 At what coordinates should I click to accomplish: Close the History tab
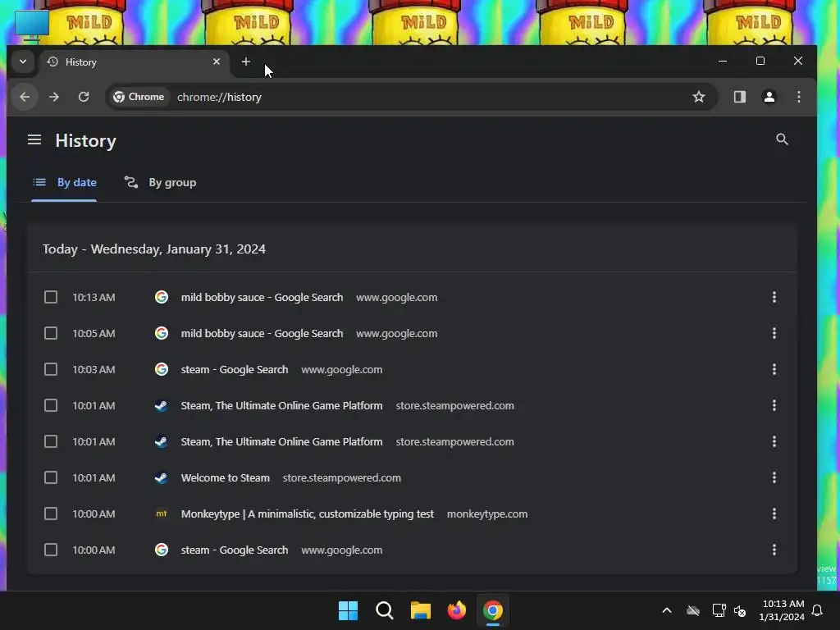click(x=217, y=62)
